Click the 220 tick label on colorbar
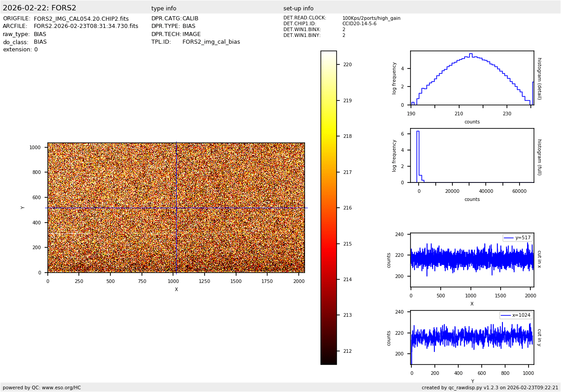Image resolution: width=561 pixels, height=392 pixels. click(347, 64)
